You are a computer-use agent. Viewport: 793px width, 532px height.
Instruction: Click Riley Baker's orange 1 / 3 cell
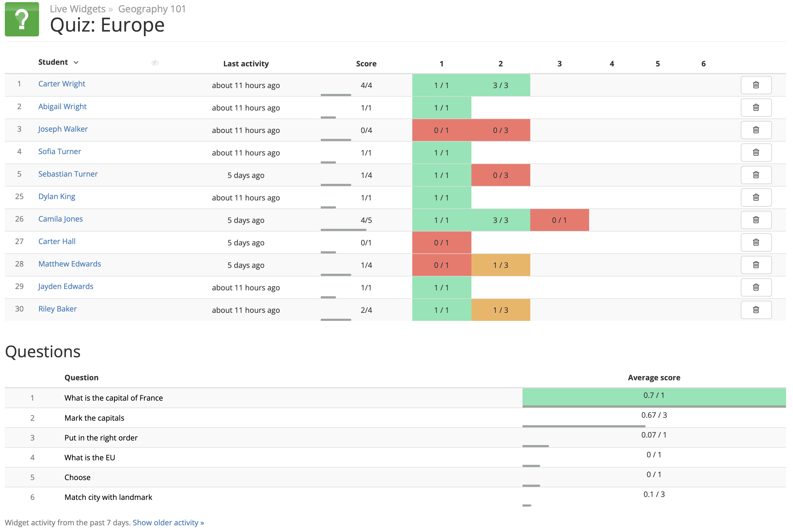point(501,310)
